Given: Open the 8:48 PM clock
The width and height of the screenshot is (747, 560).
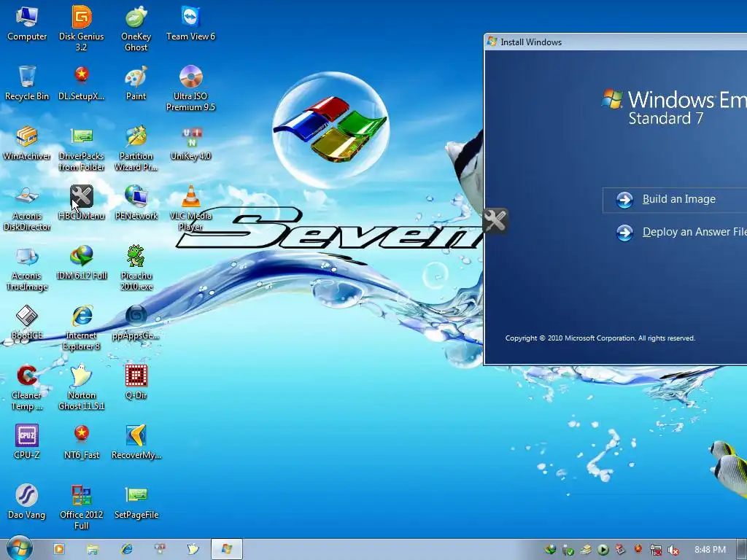Looking at the screenshot, I should click(710, 550).
